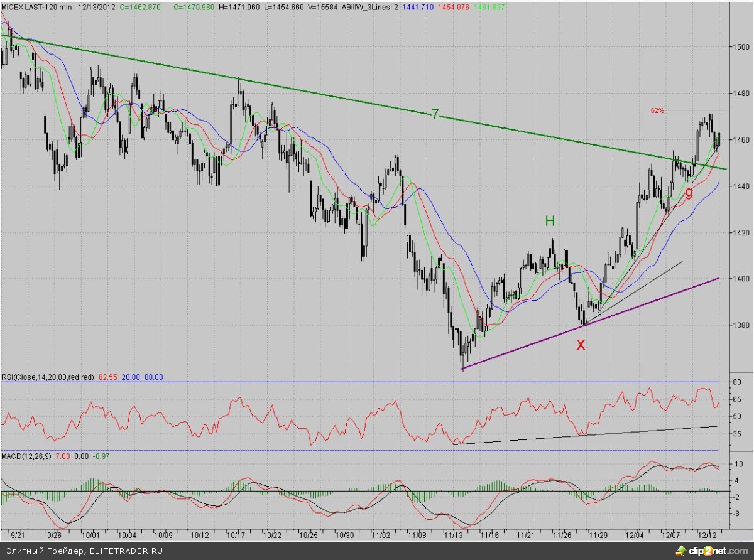
Task: Click the 12/12 date on time axis
Action: [x=708, y=535]
